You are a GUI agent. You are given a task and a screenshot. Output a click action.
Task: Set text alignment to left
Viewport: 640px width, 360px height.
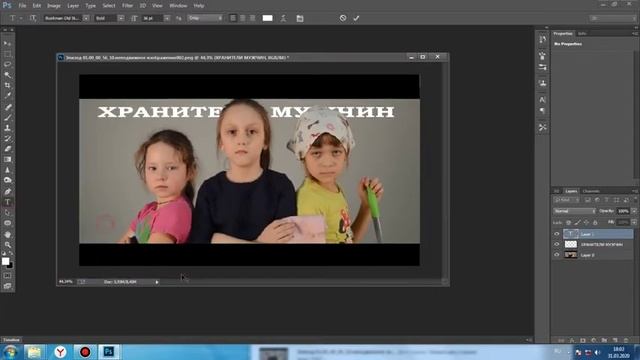coord(233,18)
